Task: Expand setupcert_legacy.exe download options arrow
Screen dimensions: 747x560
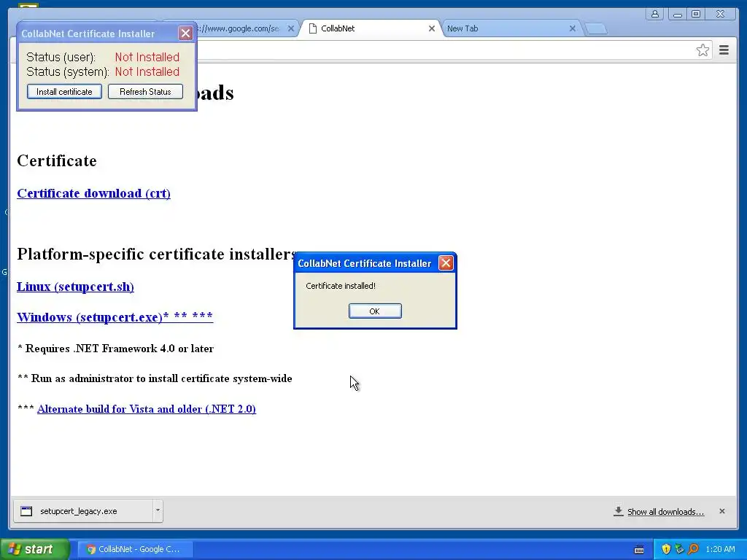Action: click(158, 510)
